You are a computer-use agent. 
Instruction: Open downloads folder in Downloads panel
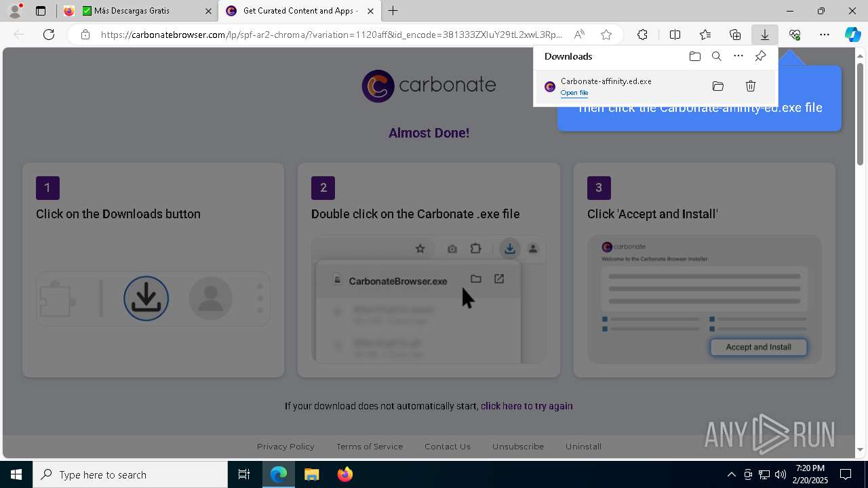coord(695,56)
